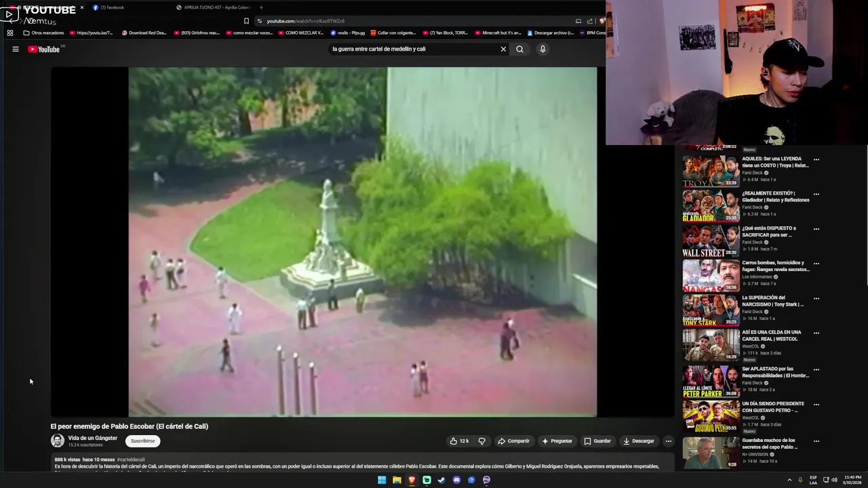Open voxlis - Plips.gg bookmark

tap(348, 33)
